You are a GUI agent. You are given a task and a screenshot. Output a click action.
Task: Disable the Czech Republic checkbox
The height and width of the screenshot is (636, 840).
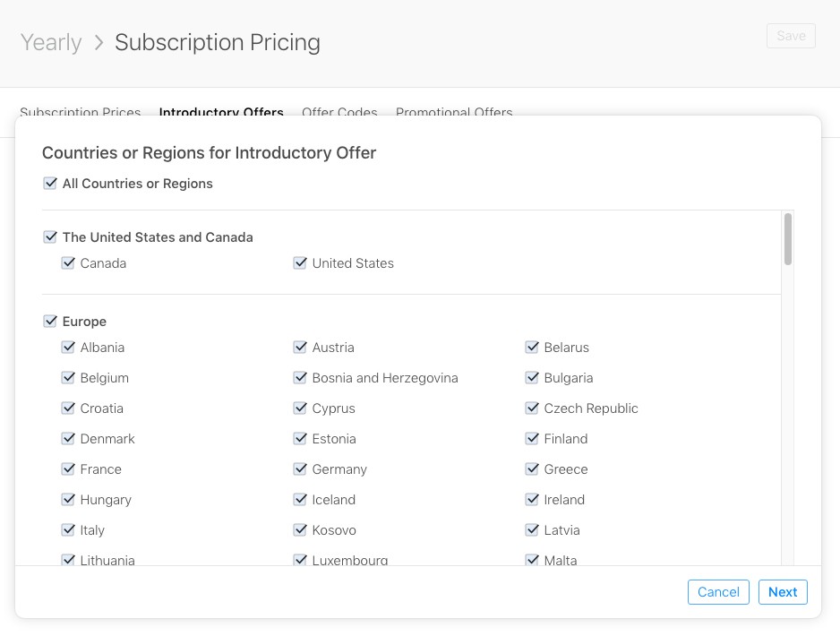click(532, 408)
